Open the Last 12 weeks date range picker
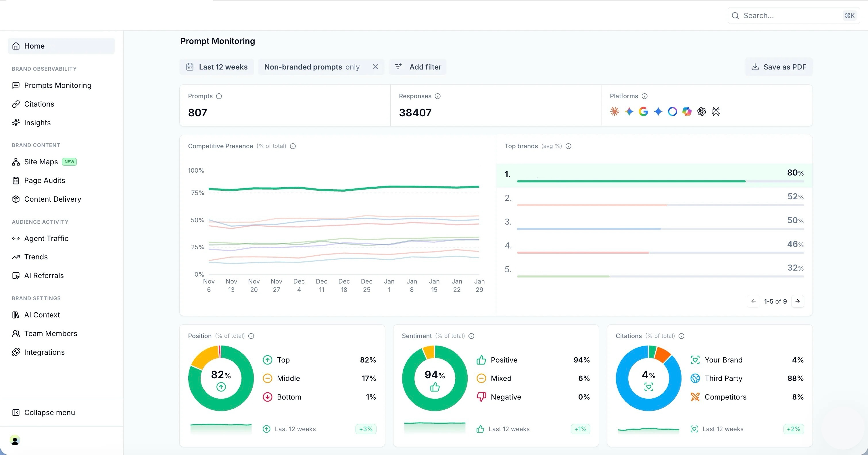868x455 pixels. [x=217, y=67]
